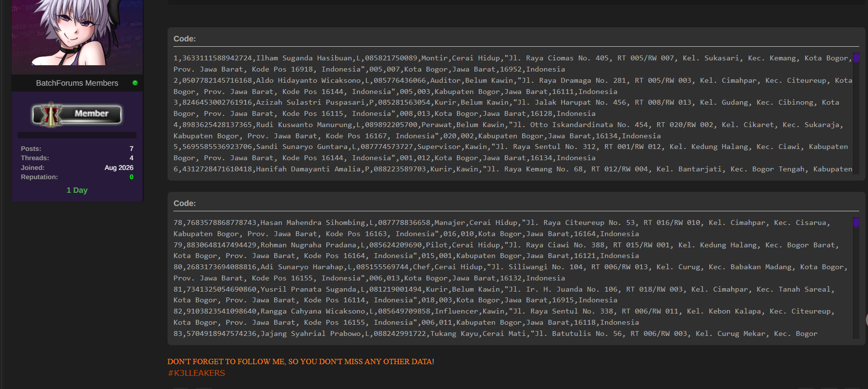868x389 pixels.
Task: Click the "Threads:" label
Action: (35, 158)
